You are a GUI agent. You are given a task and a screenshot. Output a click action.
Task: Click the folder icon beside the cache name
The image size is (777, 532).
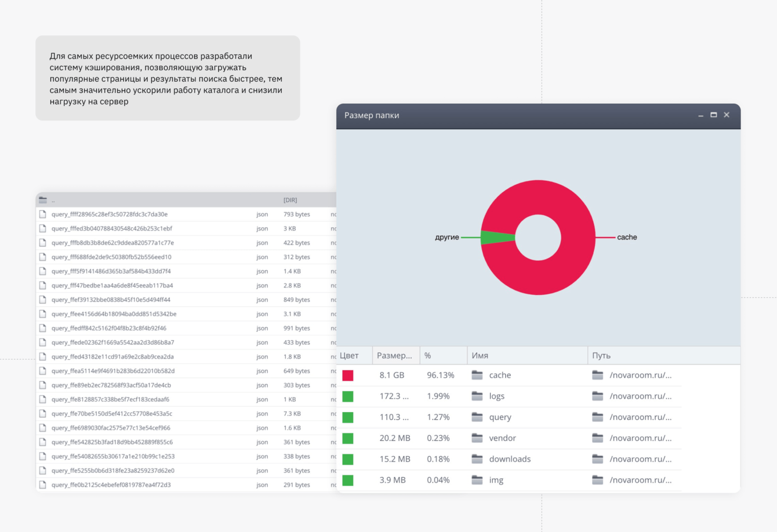tap(477, 375)
